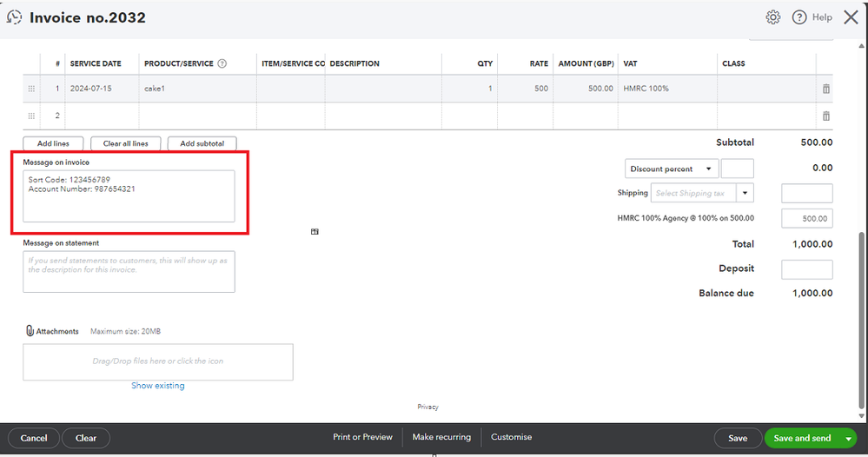Open the Discount percent dropdown
The image size is (868, 457).
[672, 169]
